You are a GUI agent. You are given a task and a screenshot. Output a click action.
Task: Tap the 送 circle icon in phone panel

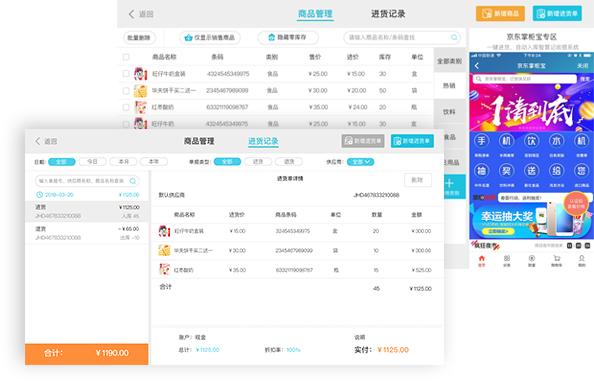tap(531, 170)
